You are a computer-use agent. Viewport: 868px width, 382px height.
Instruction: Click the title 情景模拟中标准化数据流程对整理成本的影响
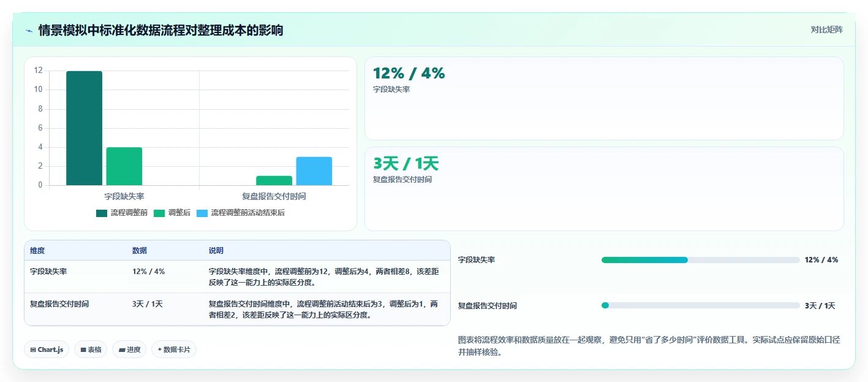(160, 30)
